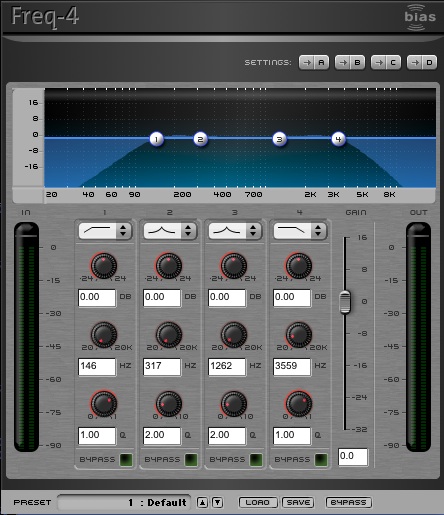Click band 2 frequency knob
This screenshot has width=444, height=515.
click(169, 335)
